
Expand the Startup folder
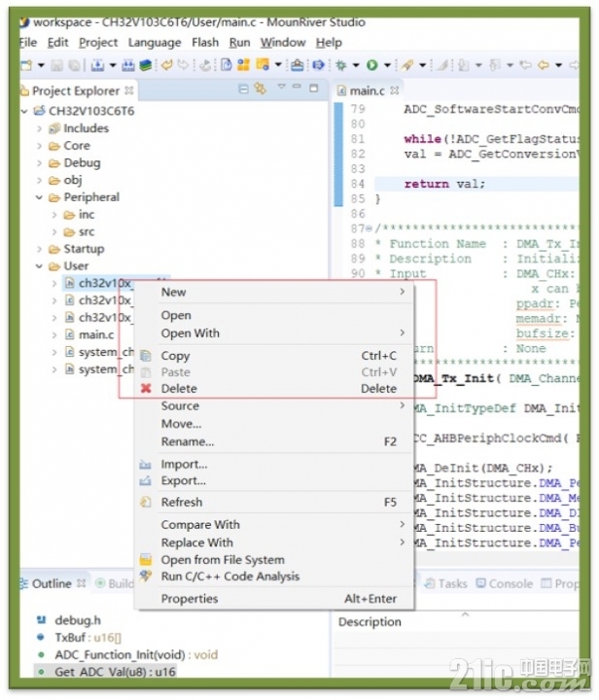pyautogui.click(x=39, y=249)
